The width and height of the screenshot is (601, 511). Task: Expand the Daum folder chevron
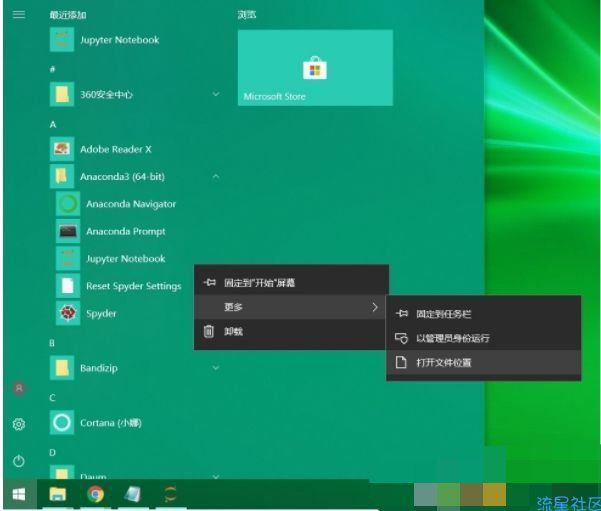[216, 477]
